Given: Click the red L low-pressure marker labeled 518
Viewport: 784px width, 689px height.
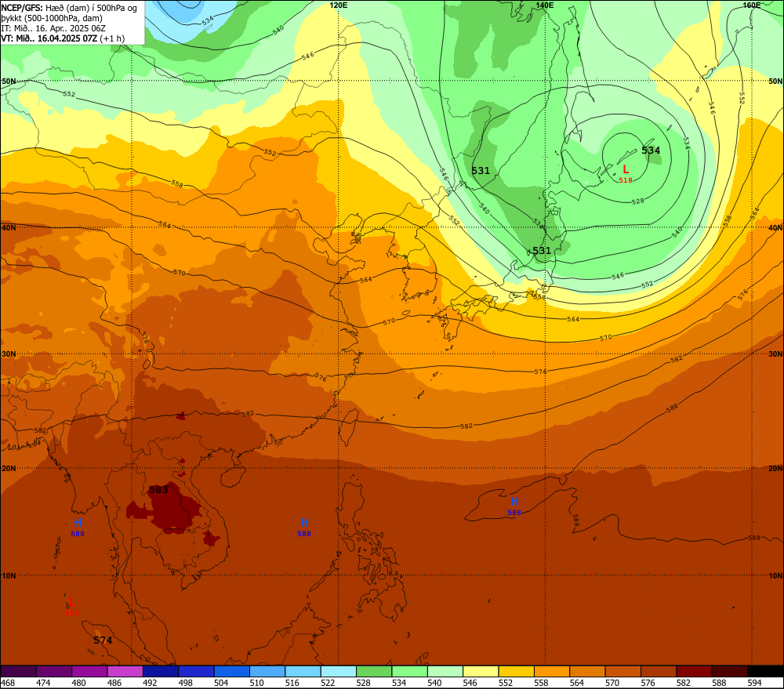Looking at the screenshot, I should coord(625,173).
